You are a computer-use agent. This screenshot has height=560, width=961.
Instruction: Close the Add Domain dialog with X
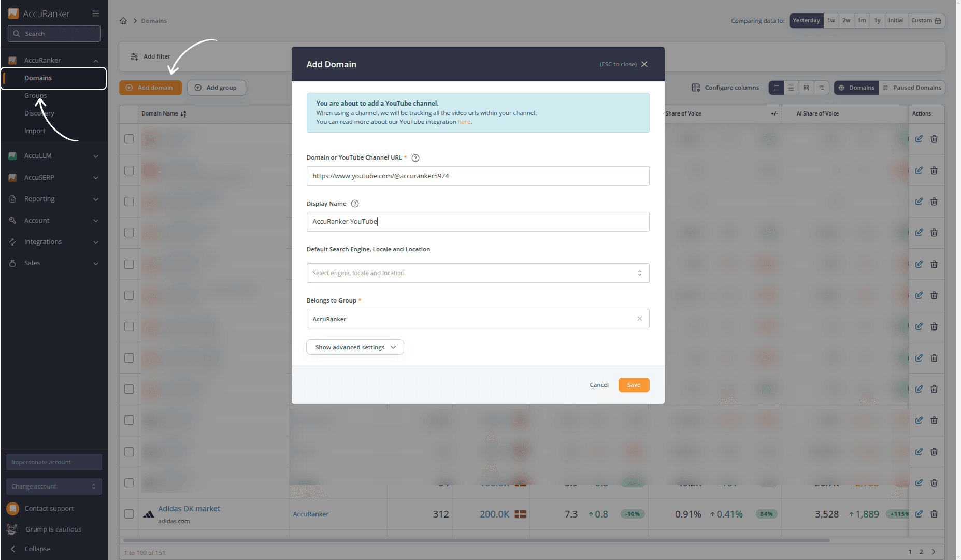point(644,64)
